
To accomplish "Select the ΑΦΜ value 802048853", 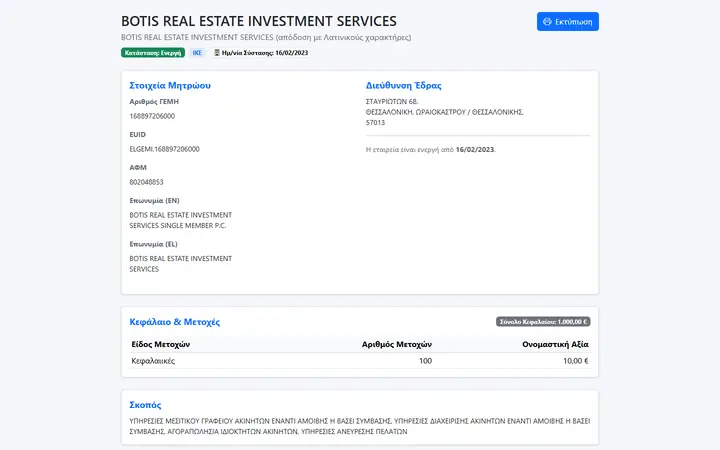I will [146, 182].
